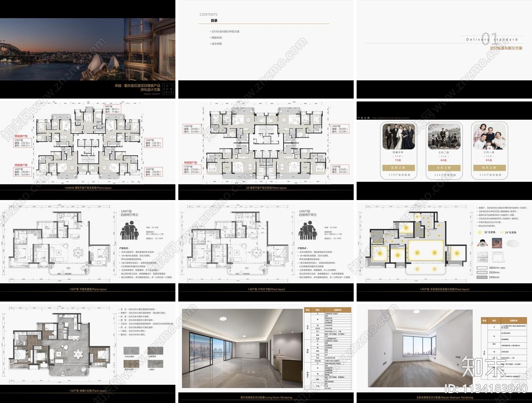
Task: Open the 140户型 地铺计划图 slide
Action: click(x=88, y=354)
